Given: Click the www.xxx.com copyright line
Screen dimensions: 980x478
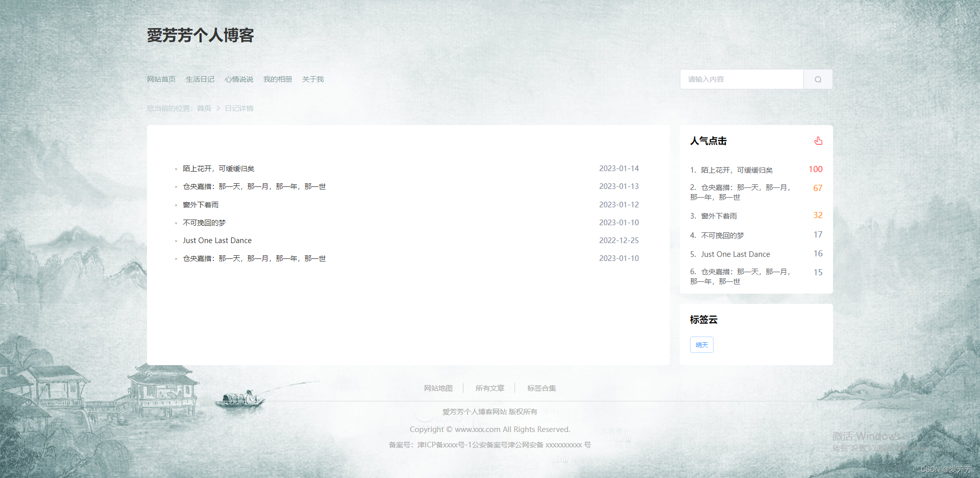Looking at the screenshot, I should pyautogui.click(x=490, y=429).
